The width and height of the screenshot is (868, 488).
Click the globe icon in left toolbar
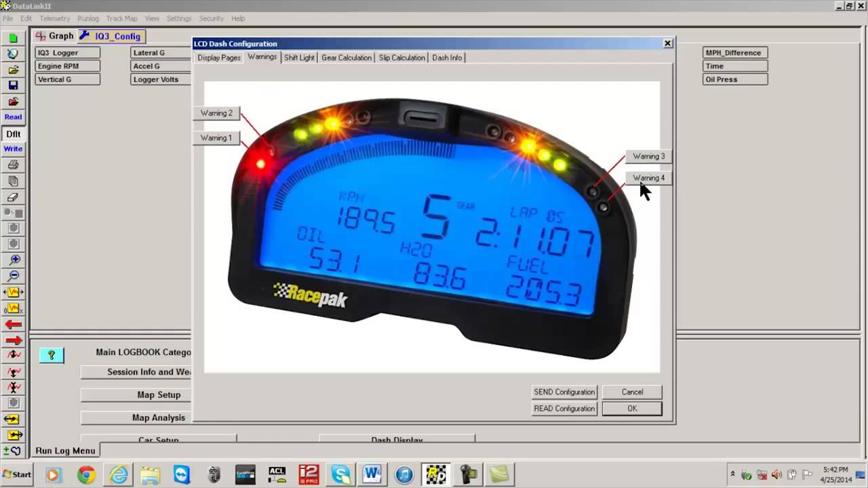tap(13, 54)
